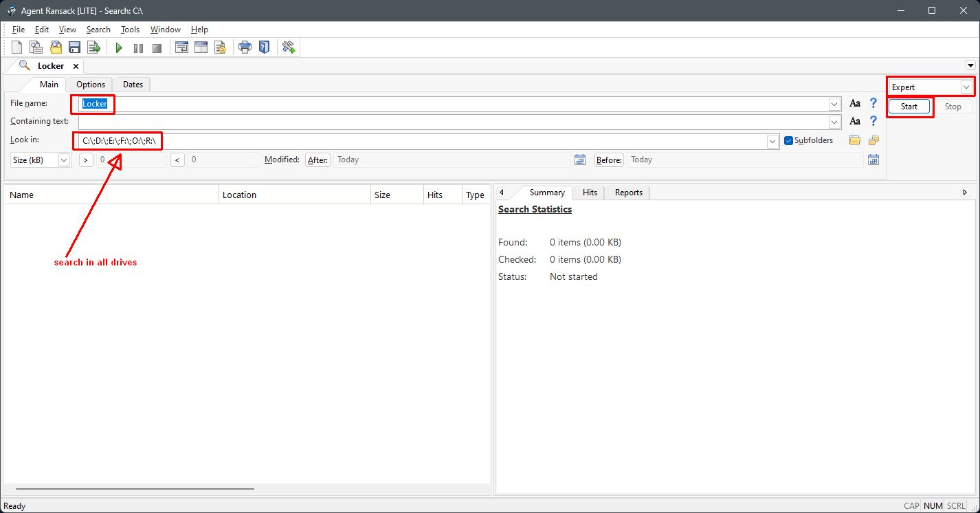Browse for a folder to look in
The image size is (980, 513).
click(x=855, y=140)
